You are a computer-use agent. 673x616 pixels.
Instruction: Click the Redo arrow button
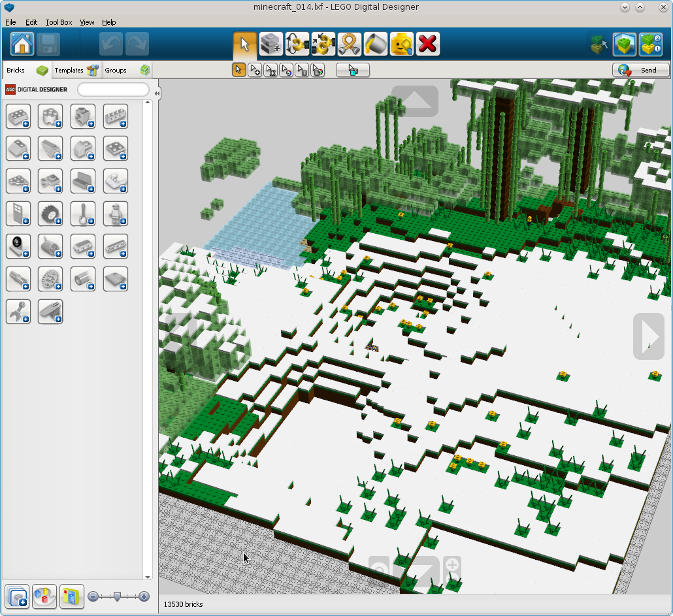click(x=137, y=44)
